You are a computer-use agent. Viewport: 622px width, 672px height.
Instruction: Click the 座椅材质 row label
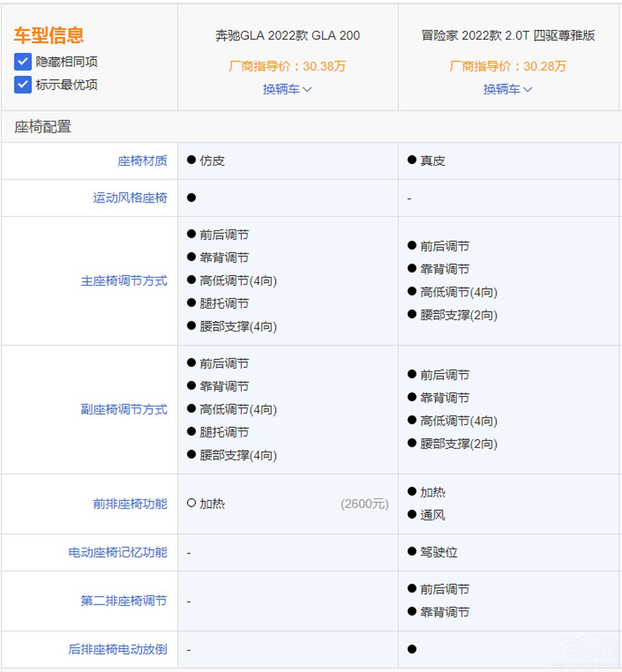(142, 161)
